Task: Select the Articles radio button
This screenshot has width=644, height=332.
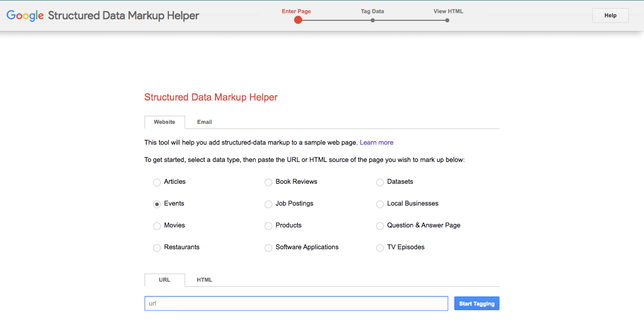Action: pyautogui.click(x=157, y=182)
